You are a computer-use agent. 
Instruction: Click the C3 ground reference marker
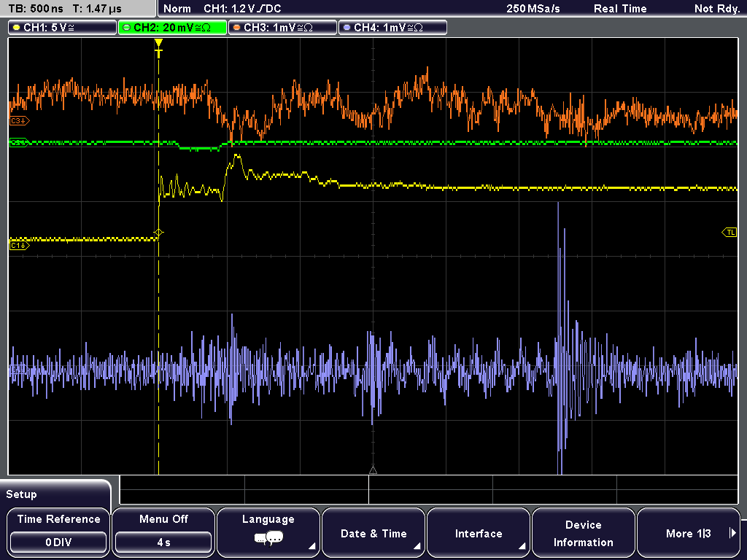point(19,121)
